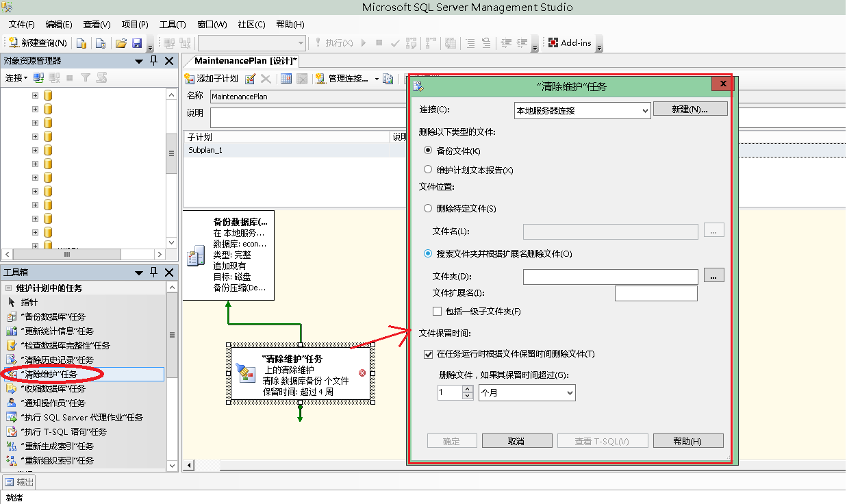Click the save floppy disk icon
The image size is (847, 504).
click(x=137, y=42)
